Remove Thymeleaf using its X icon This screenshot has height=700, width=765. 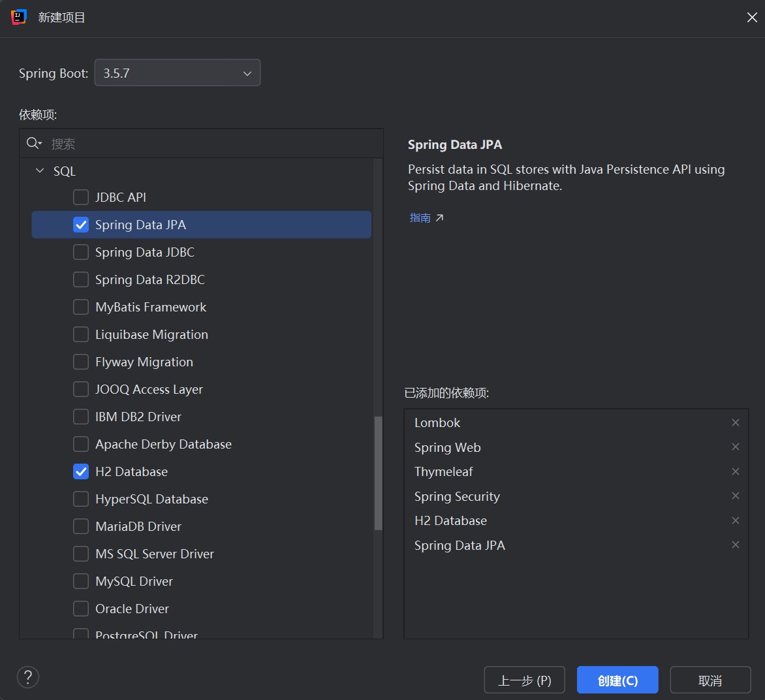click(735, 471)
